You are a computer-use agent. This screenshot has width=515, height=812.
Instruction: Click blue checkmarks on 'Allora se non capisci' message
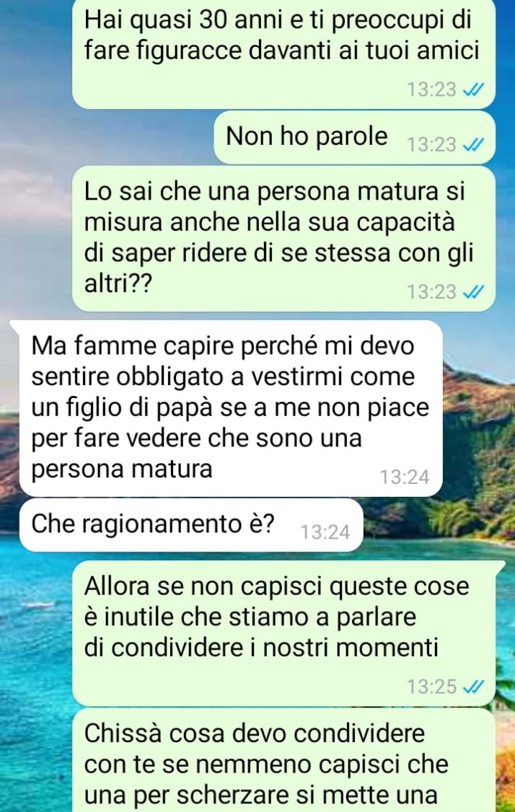point(472,687)
